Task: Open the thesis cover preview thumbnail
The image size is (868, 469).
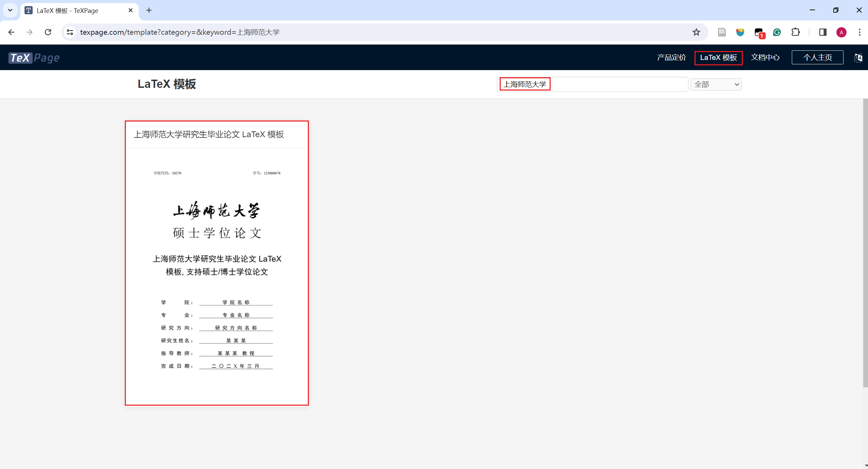Action: pos(217,276)
